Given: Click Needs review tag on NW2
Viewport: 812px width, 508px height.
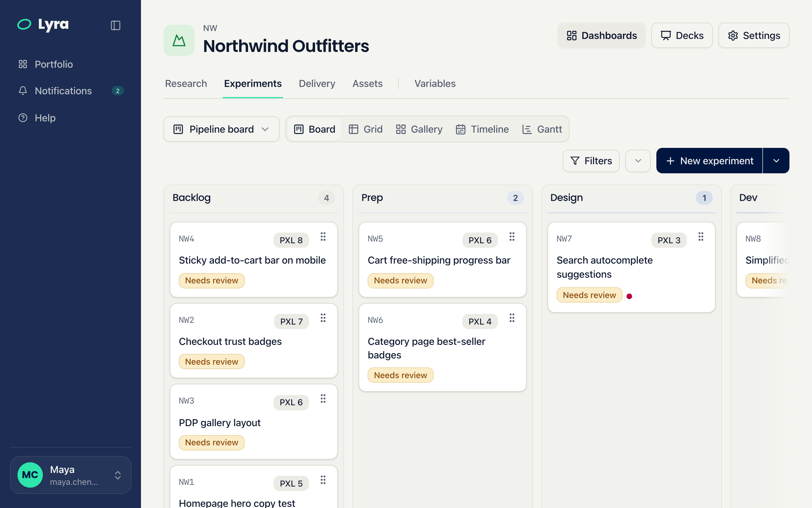Looking at the screenshot, I should (211, 362).
